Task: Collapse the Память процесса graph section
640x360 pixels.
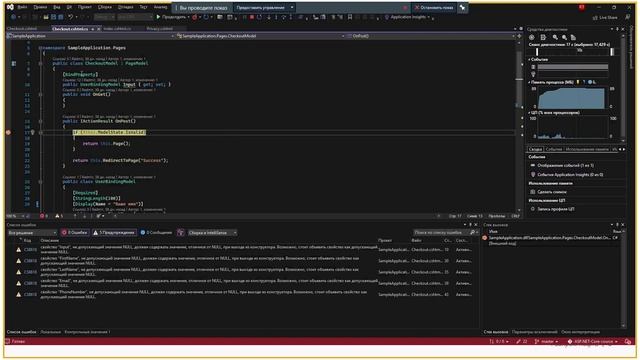Action: 529,82
